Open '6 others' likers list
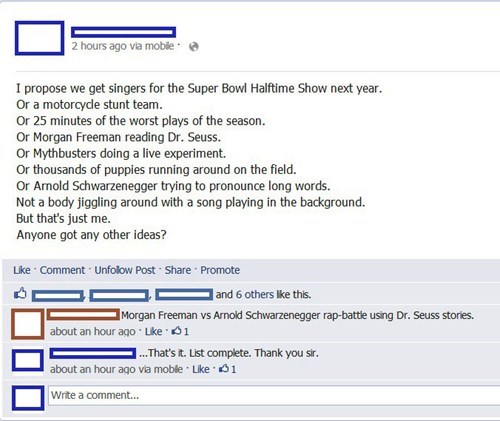Screen dimensions: 500x421 coord(255,294)
